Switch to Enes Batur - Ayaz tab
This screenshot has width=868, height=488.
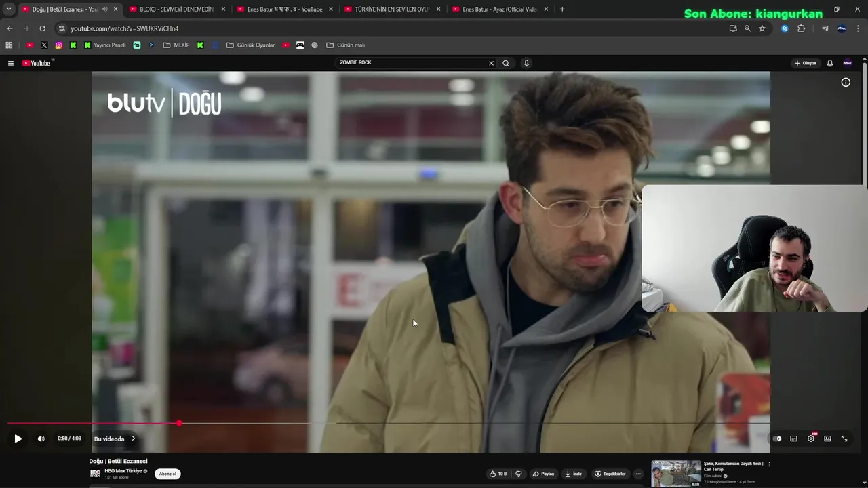point(500,9)
